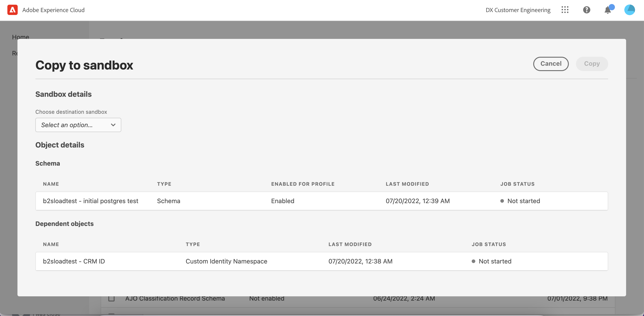Click the DX Customer Engineering organization switcher

pos(518,10)
